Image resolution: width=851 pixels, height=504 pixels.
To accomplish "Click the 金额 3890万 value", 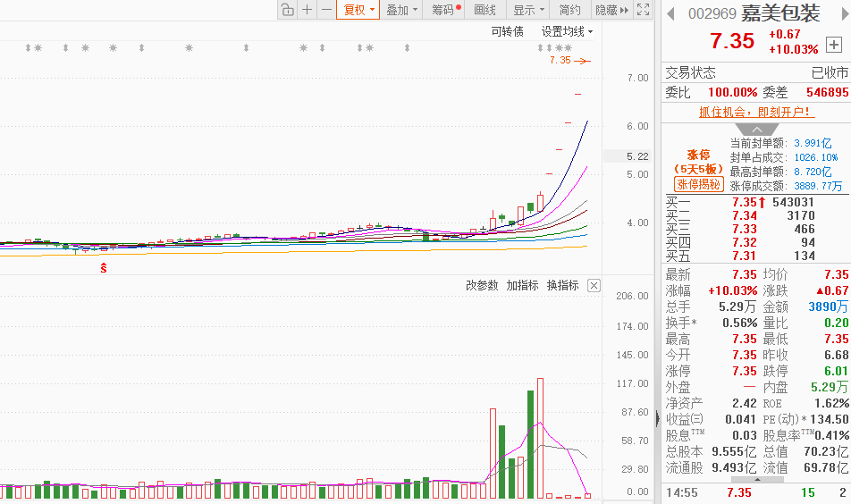I will tap(828, 307).
